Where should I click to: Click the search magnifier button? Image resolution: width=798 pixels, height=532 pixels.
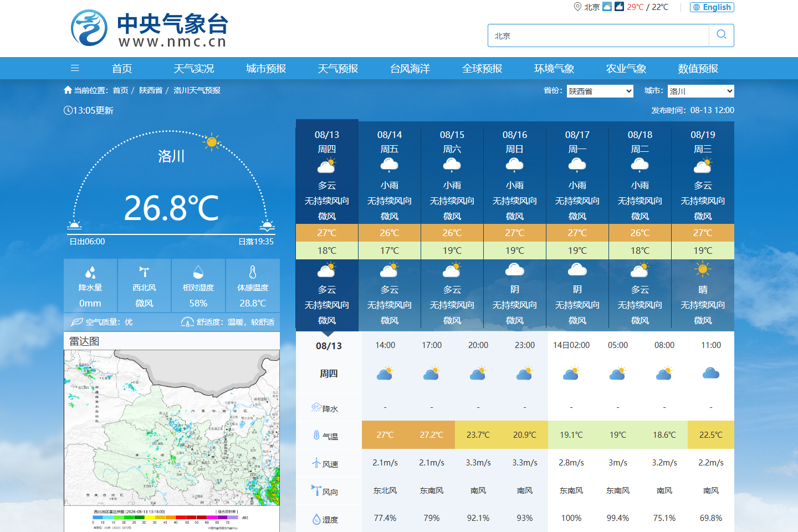(722, 35)
